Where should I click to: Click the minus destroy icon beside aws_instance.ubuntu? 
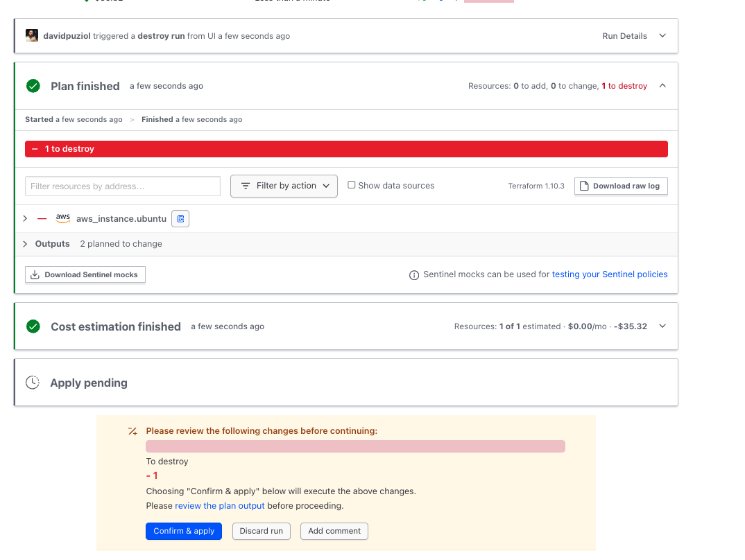point(42,219)
